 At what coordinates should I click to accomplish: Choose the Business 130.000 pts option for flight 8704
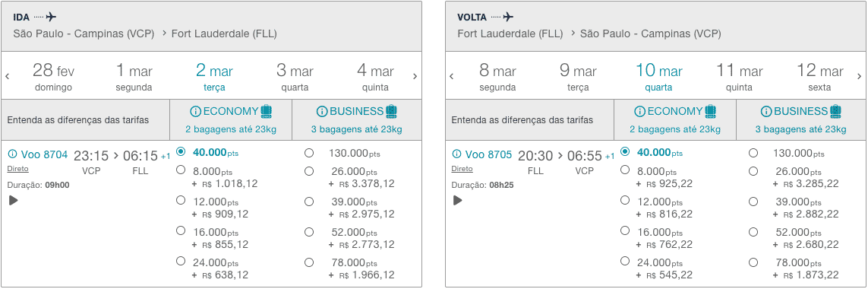tap(309, 153)
